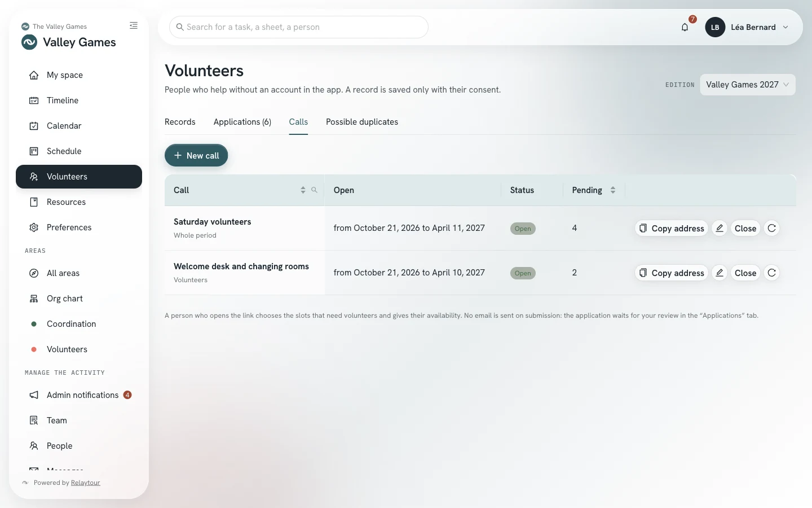The image size is (812, 508).
Task: Go to Timeline
Action: coord(79,100)
